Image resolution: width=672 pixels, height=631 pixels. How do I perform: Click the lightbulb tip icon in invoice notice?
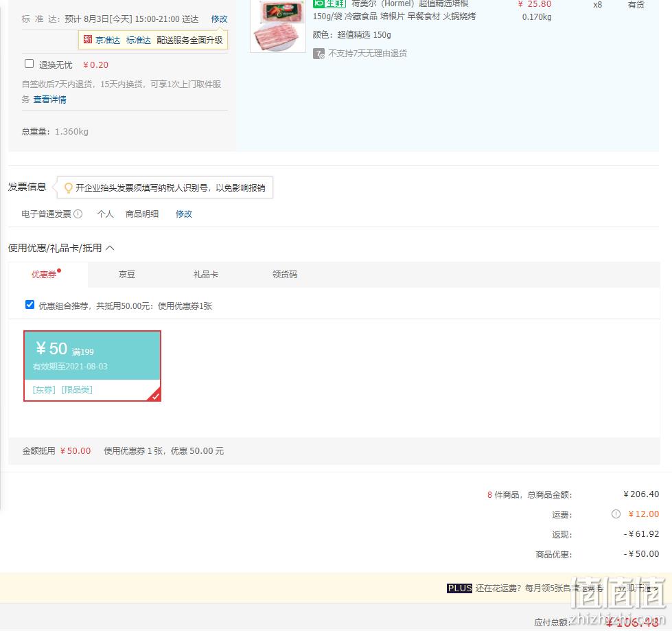pos(68,187)
